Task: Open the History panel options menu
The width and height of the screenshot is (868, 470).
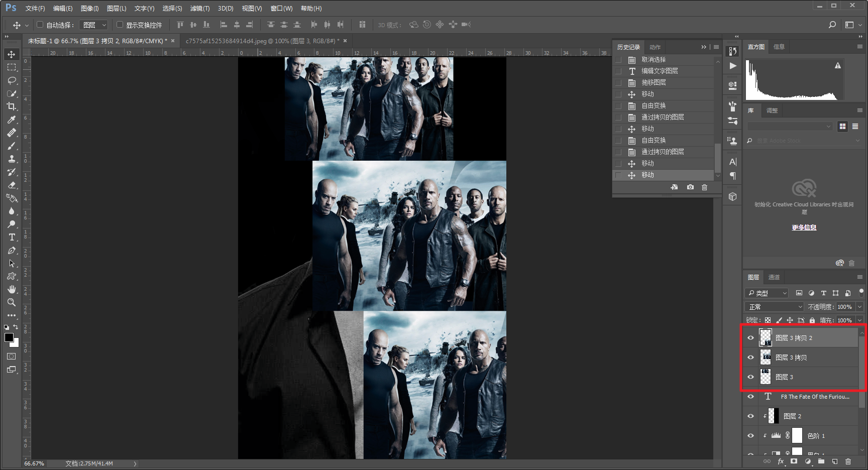Action: click(716, 47)
